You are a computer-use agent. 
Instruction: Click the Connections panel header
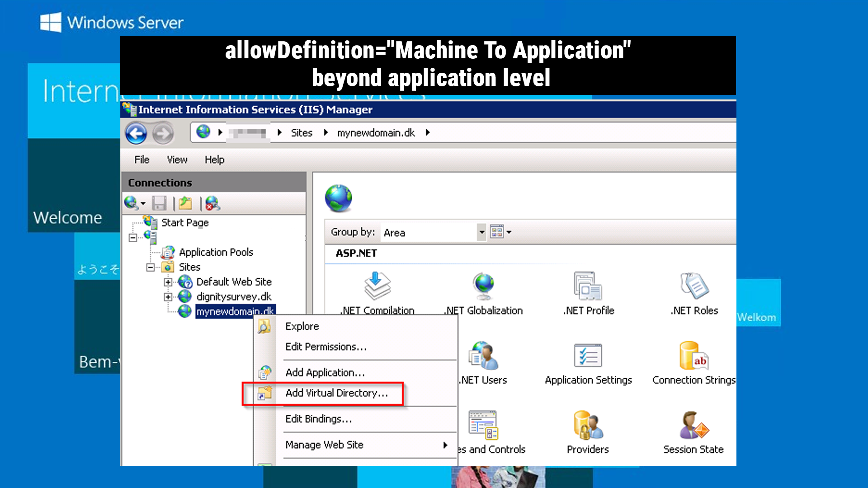213,183
